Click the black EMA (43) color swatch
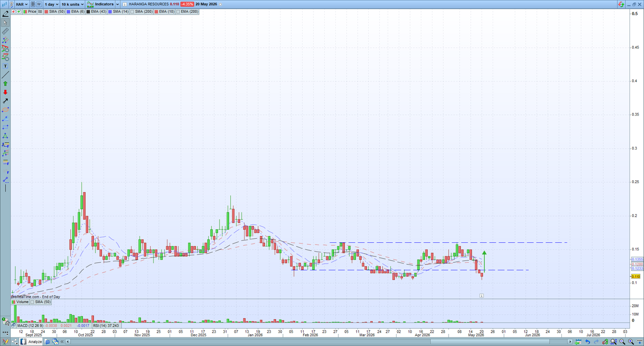The image size is (644, 346). (89, 11)
